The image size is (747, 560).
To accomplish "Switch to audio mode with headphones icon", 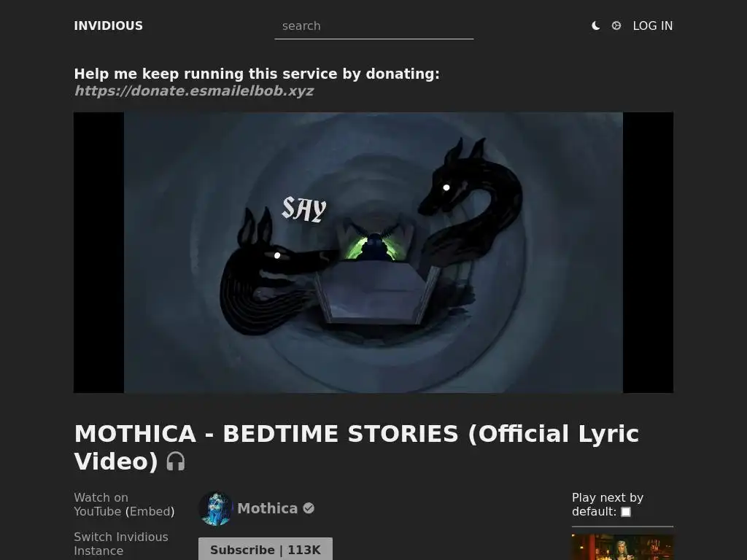I will click(x=175, y=462).
